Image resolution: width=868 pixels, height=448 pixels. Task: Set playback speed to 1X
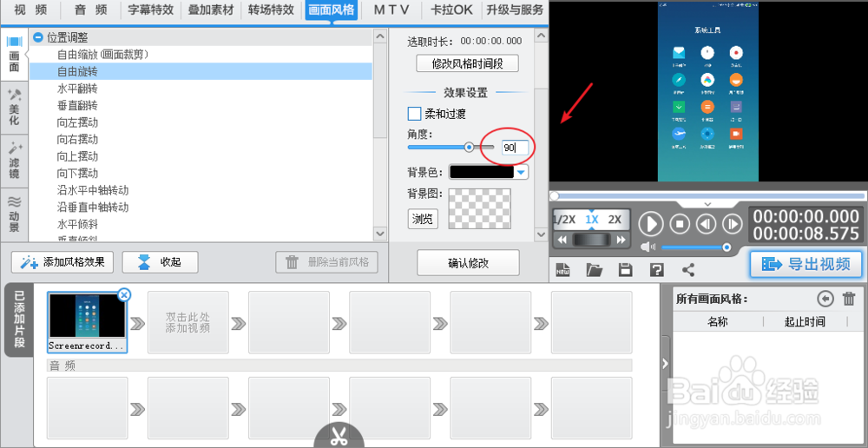point(592,220)
